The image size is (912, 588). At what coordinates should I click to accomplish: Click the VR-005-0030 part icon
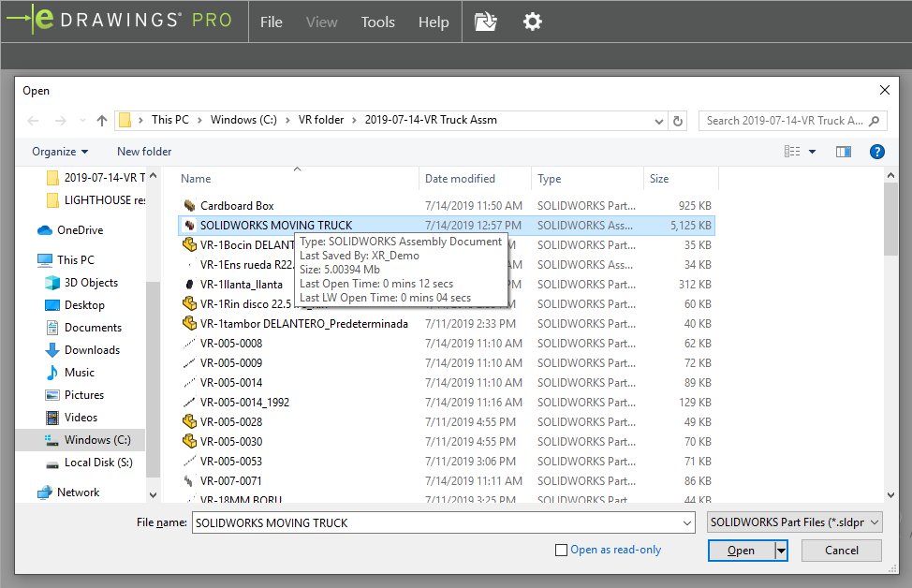pyautogui.click(x=189, y=441)
